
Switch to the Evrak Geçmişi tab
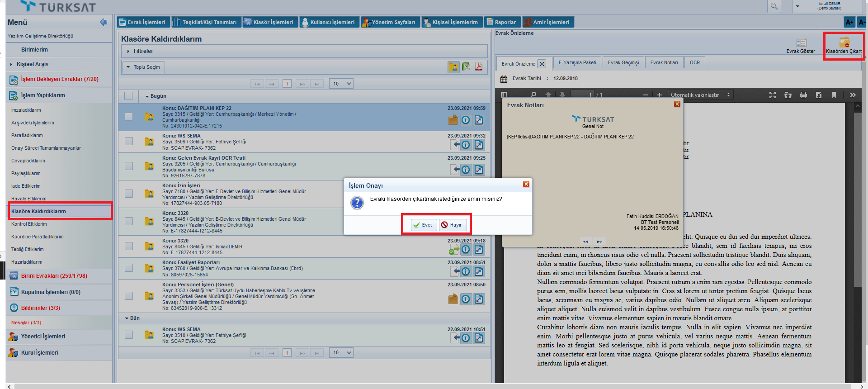[x=623, y=63]
